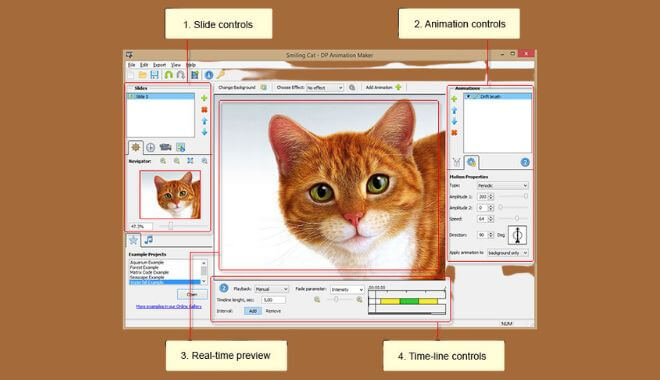
Task: Move animation down in Animations panel
Action: [454, 121]
